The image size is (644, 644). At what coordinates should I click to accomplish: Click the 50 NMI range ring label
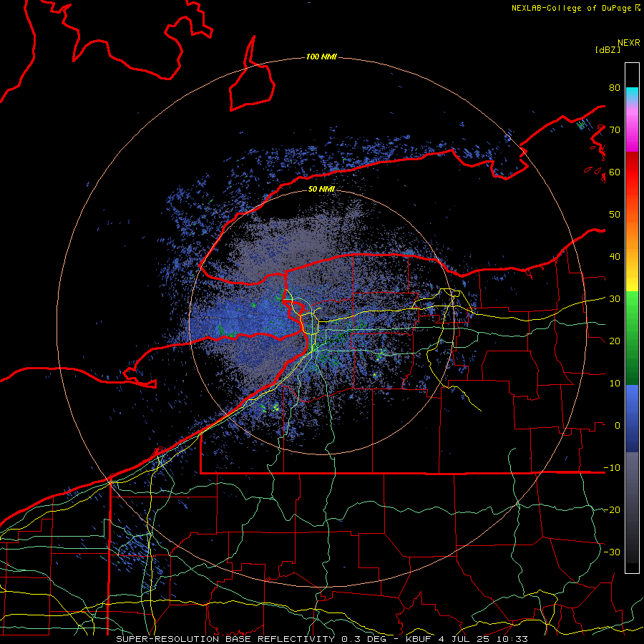pyautogui.click(x=321, y=189)
